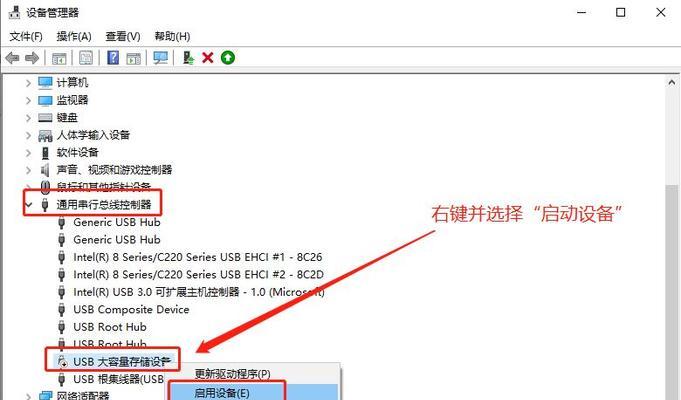Viewport: 681px width, 400px height.
Task: Click the scrollbar up arrow
Action: [x=671, y=82]
